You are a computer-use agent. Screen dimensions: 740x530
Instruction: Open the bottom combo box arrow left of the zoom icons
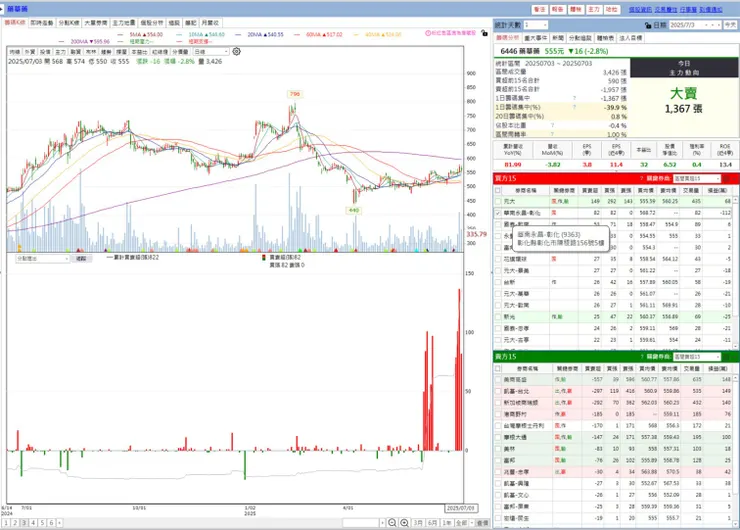382,523
